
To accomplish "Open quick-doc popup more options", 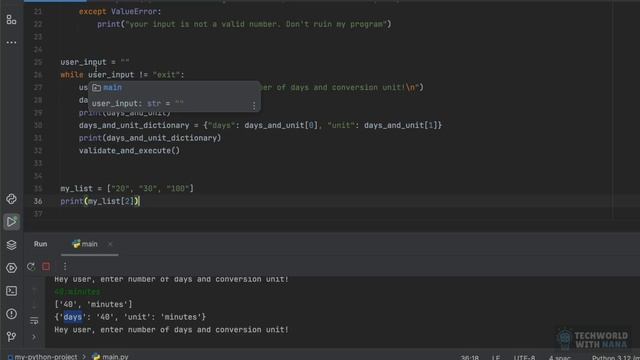I will tap(254, 106).
